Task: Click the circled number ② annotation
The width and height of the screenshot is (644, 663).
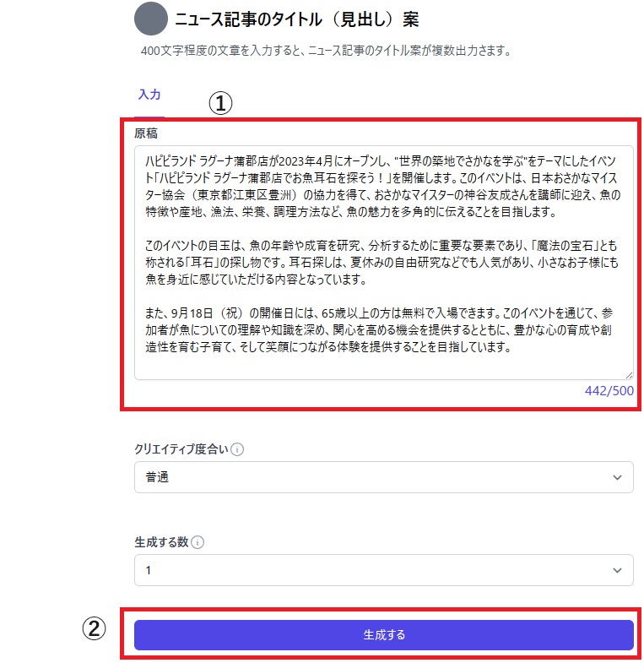Action: [94, 628]
